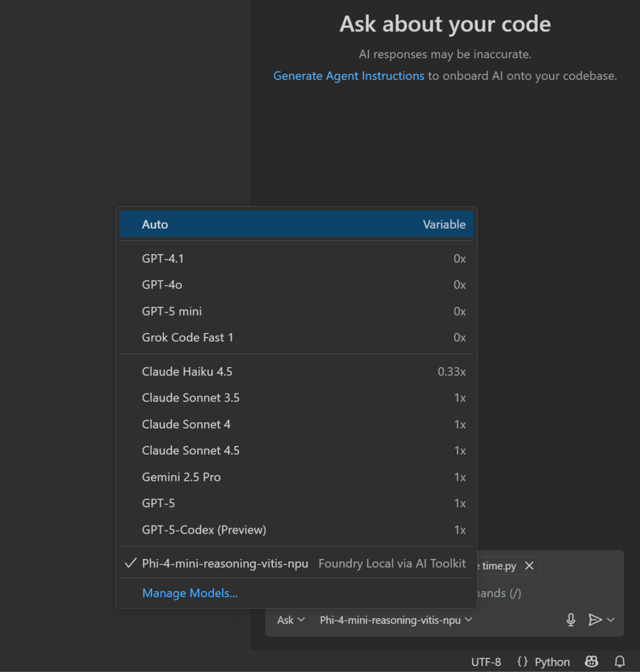Choose GPT-4.1 from the model list

(x=163, y=259)
